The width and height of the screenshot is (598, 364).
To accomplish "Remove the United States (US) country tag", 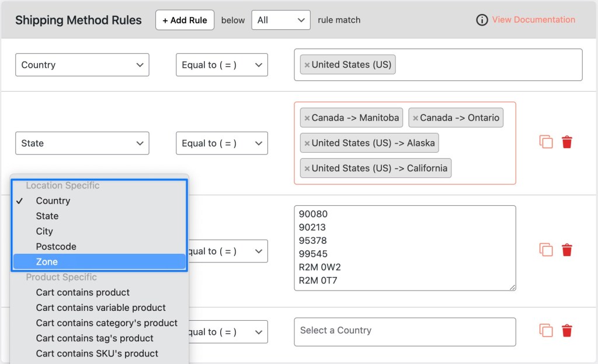I will pyautogui.click(x=307, y=65).
